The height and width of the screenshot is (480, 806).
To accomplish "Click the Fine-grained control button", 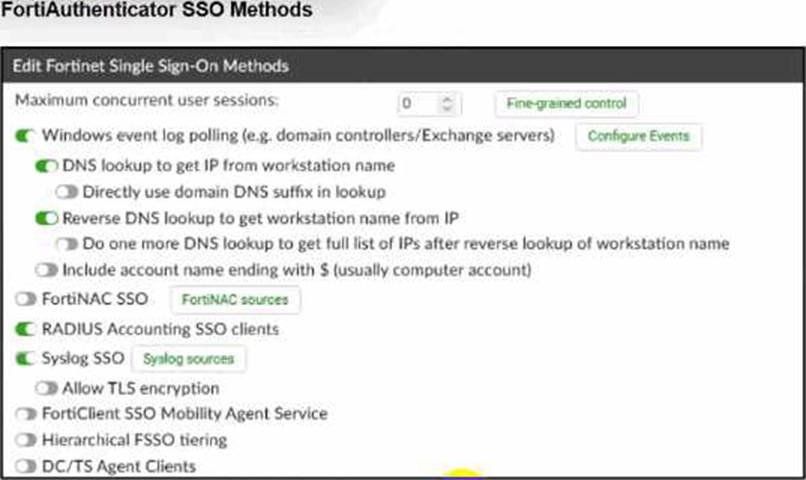I will 566,103.
